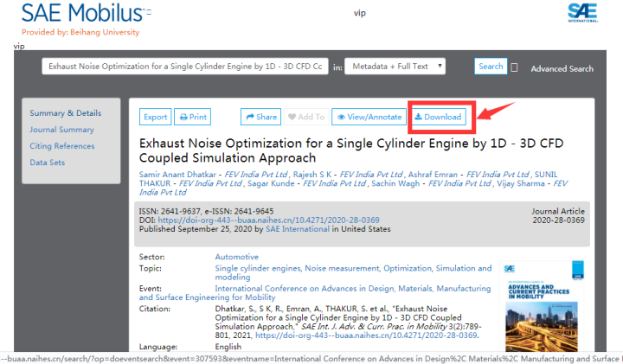The image size is (623, 364).
Task: Click author Vijay Sharma
Action: click(x=521, y=183)
